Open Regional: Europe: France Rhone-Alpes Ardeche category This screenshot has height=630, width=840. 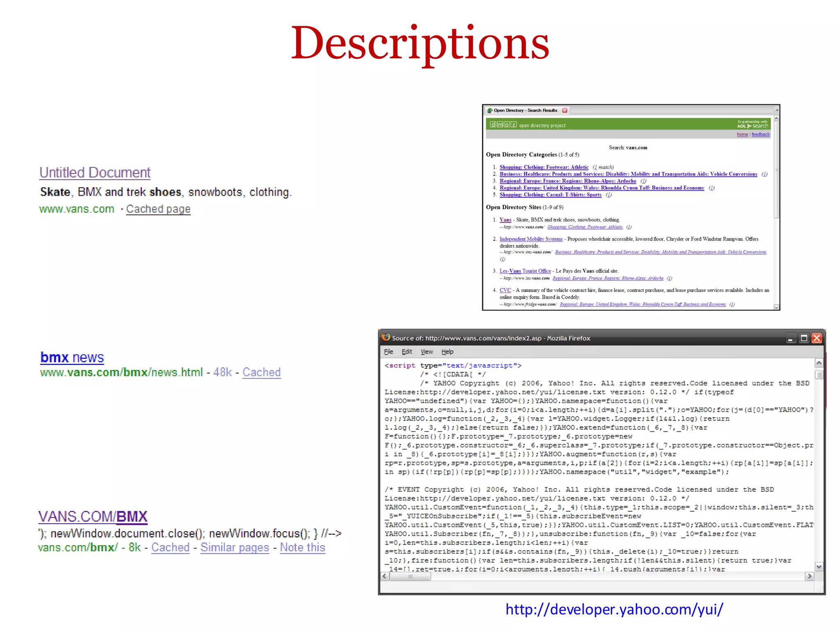pyautogui.click(x=568, y=181)
